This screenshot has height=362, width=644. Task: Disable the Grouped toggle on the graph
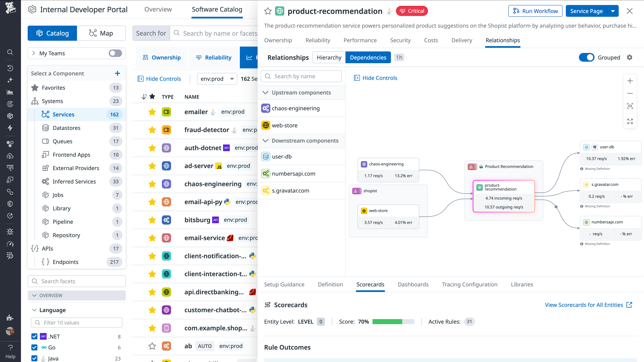(x=587, y=57)
